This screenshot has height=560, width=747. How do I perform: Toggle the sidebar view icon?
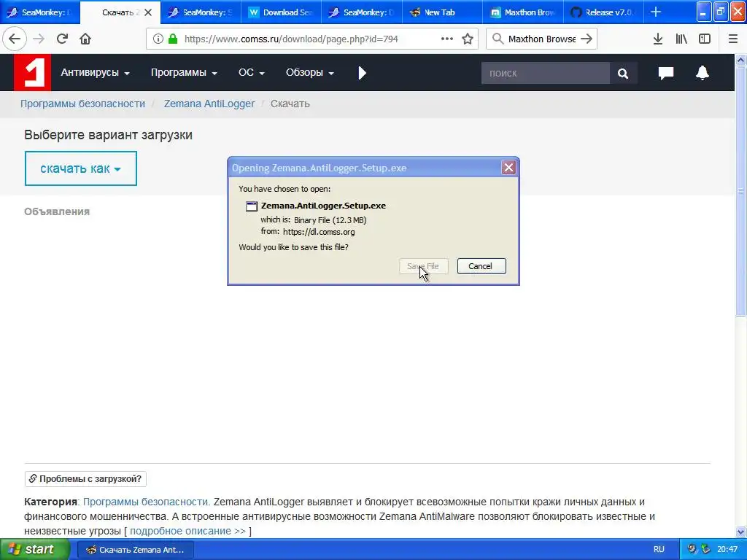pyautogui.click(x=705, y=39)
